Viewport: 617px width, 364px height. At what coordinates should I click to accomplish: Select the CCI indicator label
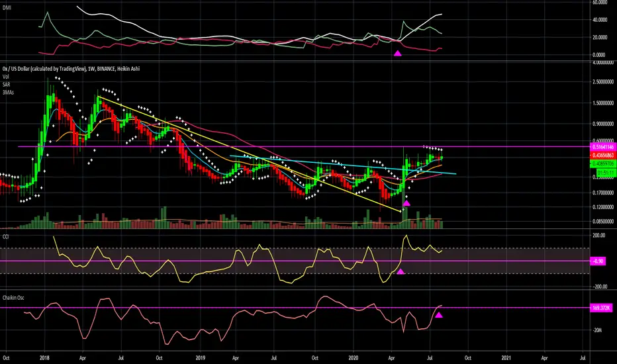[x=6, y=236]
